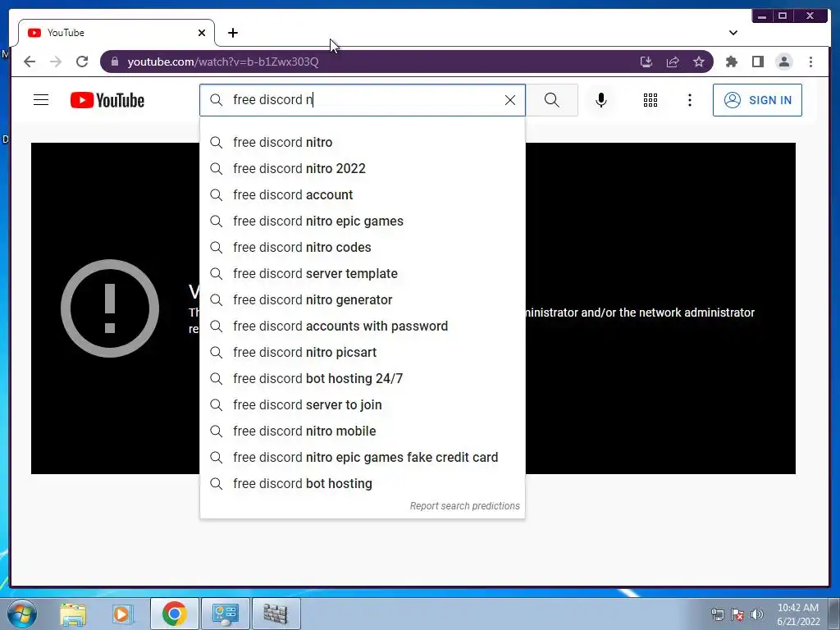This screenshot has height=630, width=840.
Task: Open Chrome extensions puzzle icon
Action: click(731, 62)
